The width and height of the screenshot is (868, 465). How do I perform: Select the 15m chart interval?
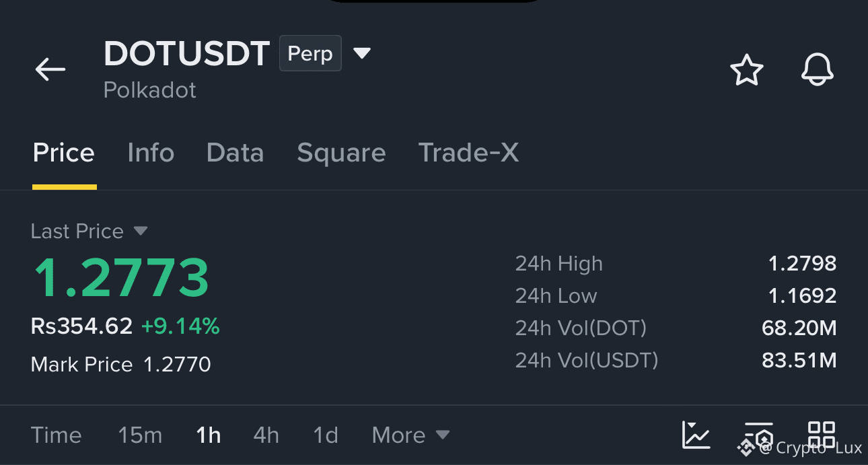(x=140, y=435)
